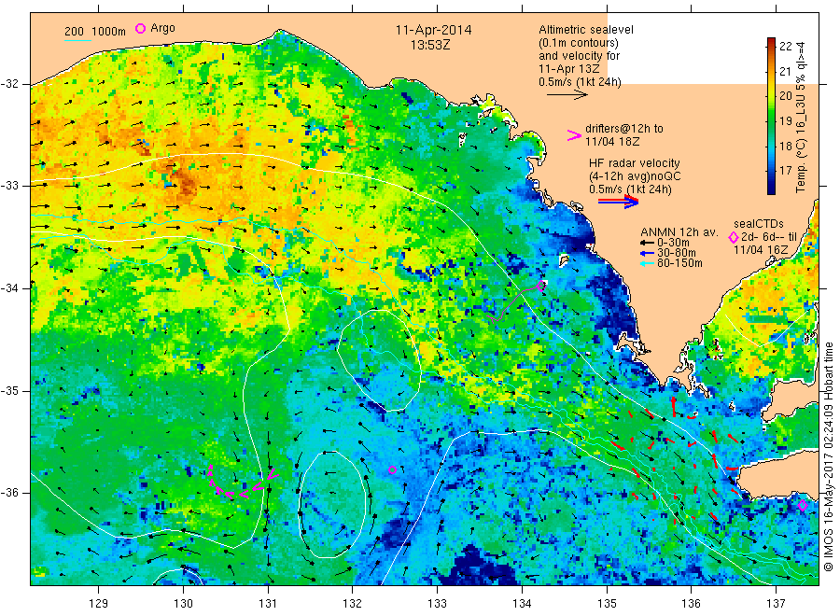The width and height of the screenshot is (840, 616).
Task: Click the longitude label 136
Action: pos(691,604)
